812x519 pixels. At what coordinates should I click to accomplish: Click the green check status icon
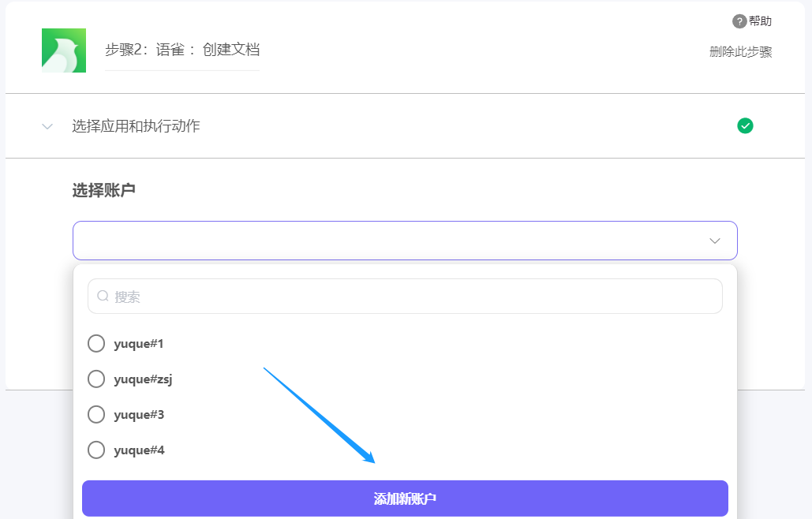745,125
